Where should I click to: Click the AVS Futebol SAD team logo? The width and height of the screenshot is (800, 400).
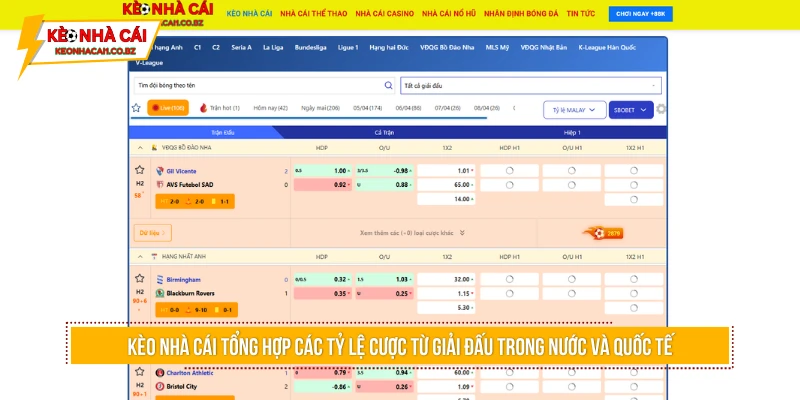(x=160, y=185)
